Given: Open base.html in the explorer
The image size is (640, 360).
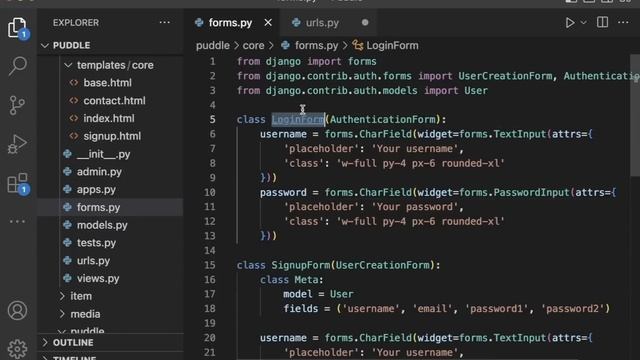Looking at the screenshot, I should tap(107, 83).
